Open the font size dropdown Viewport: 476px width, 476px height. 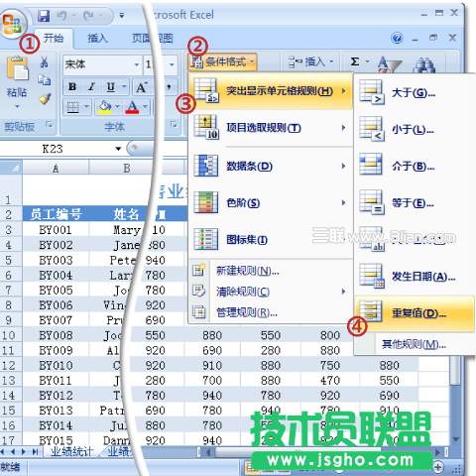click(x=172, y=64)
